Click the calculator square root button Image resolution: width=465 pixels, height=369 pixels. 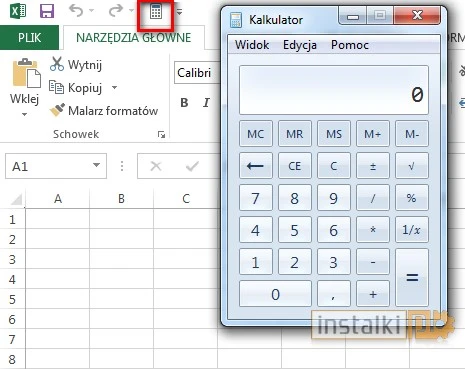[412, 166]
